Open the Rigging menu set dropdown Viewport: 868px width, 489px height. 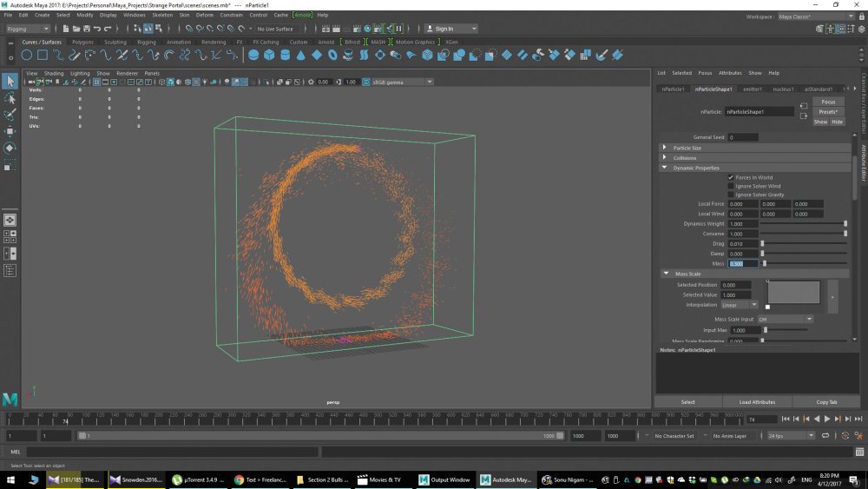point(28,29)
